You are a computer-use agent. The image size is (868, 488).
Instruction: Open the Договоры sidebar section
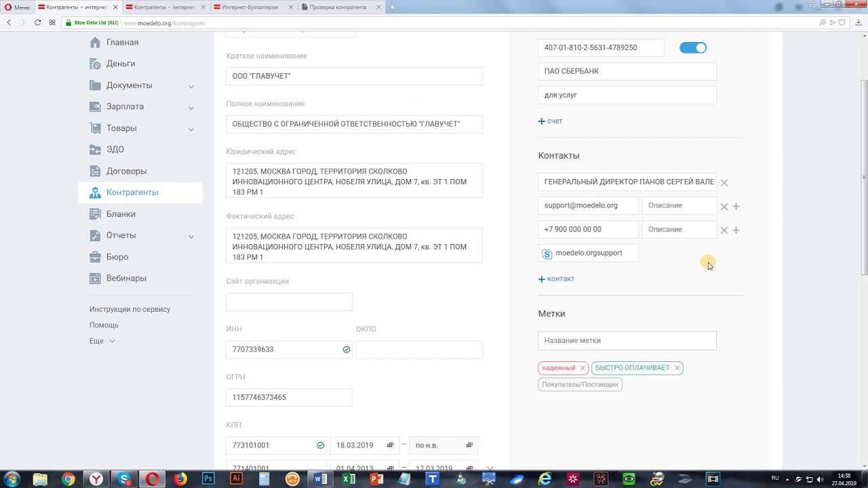(x=126, y=171)
